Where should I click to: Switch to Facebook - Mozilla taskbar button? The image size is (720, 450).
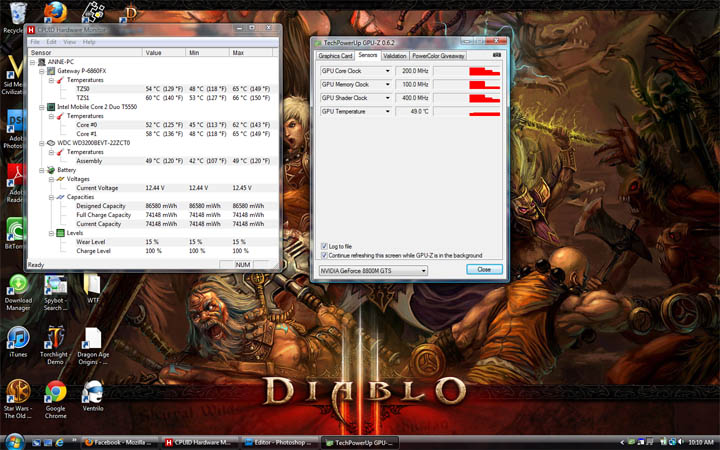coord(121,443)
